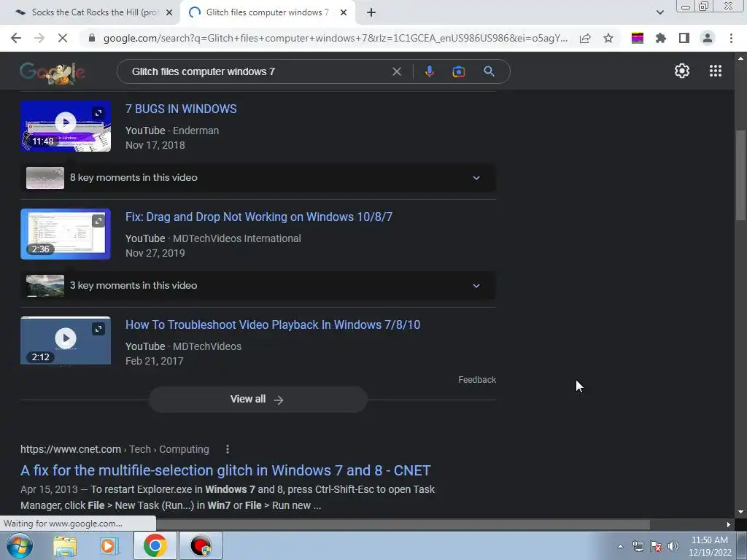Open Windows Start menu

point(19,545)
